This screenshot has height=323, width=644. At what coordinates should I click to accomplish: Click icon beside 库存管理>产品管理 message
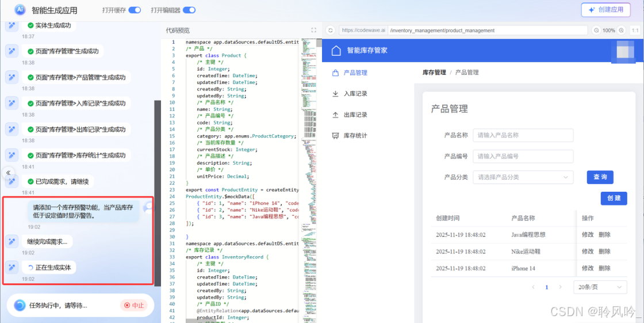tap(12, 77)
